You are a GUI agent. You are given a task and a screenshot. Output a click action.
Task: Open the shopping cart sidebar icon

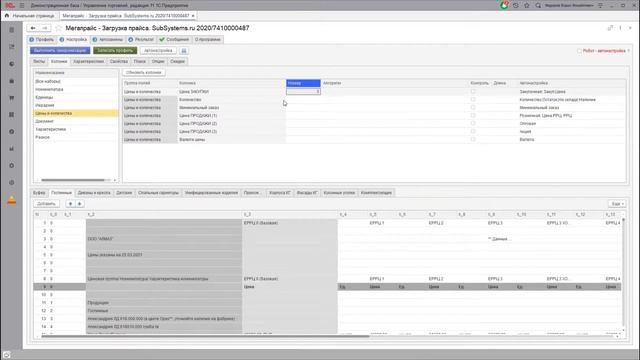tap(12, 98)
